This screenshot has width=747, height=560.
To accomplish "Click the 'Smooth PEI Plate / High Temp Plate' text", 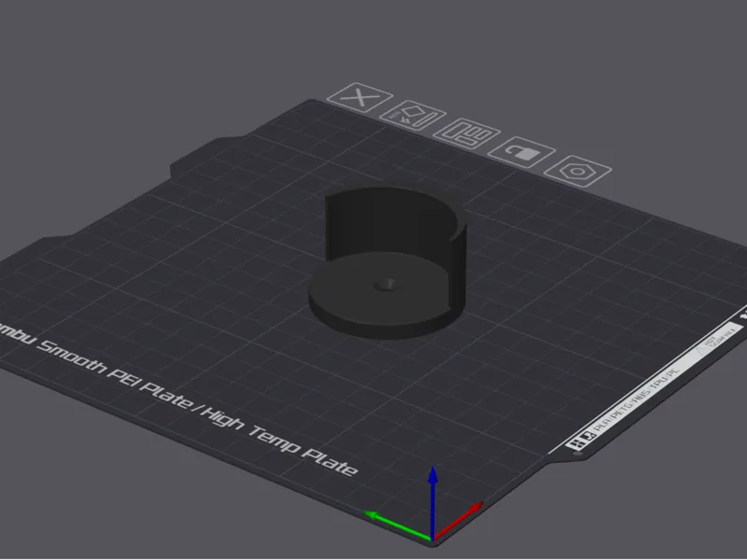I will pyautogui.click(x=196, y=406).
